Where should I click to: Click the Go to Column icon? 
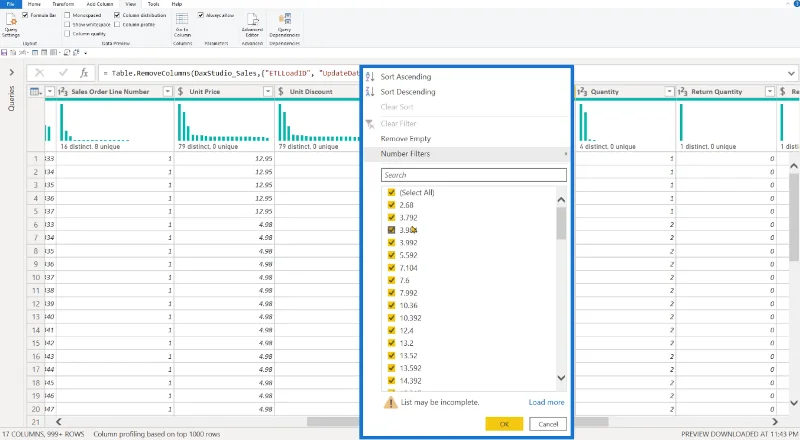[x=182, y=25]
